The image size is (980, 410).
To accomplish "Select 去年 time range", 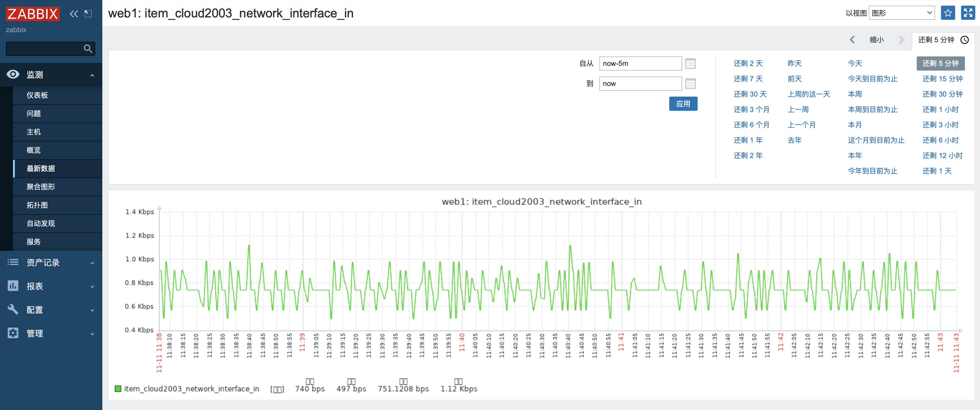I will pos(794,140).
